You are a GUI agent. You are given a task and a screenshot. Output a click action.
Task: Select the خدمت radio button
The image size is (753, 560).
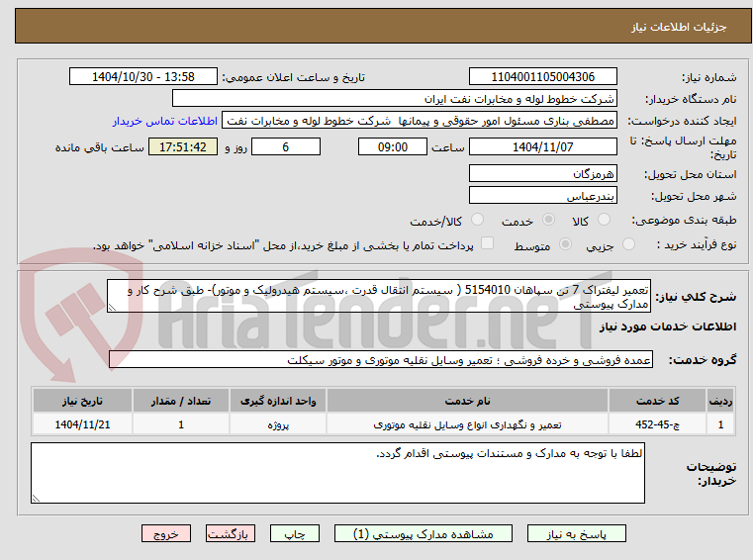(548, 220)
